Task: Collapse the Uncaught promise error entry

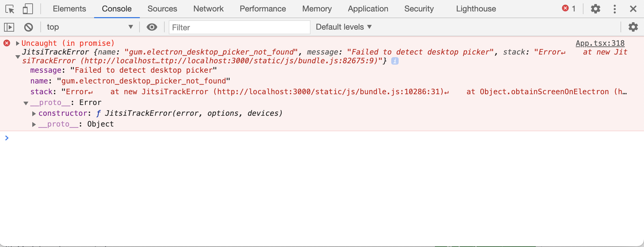Action: click(x=17, y=43)
